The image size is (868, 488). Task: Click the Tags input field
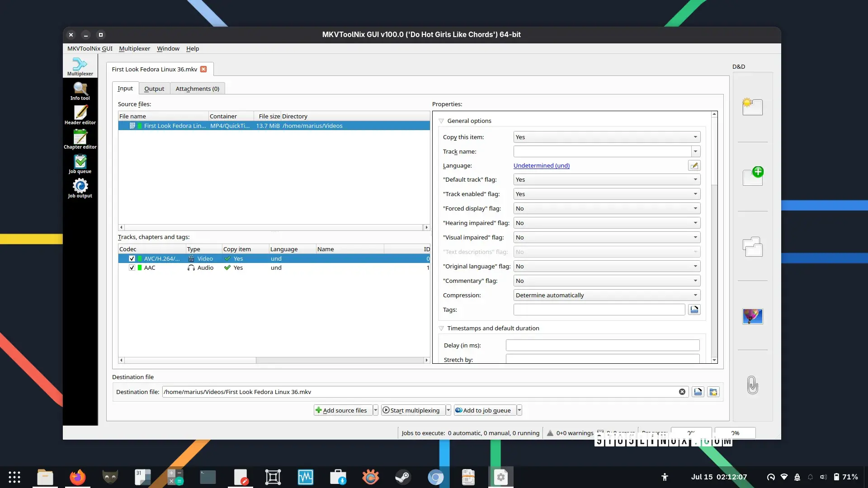pyautogui.click(x=599, y=310)
